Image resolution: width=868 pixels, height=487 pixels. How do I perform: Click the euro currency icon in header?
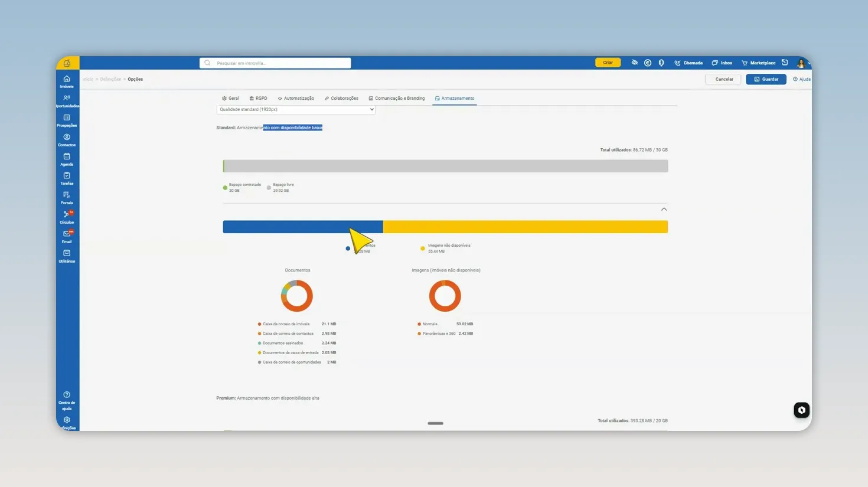click(x=648, y=63)
